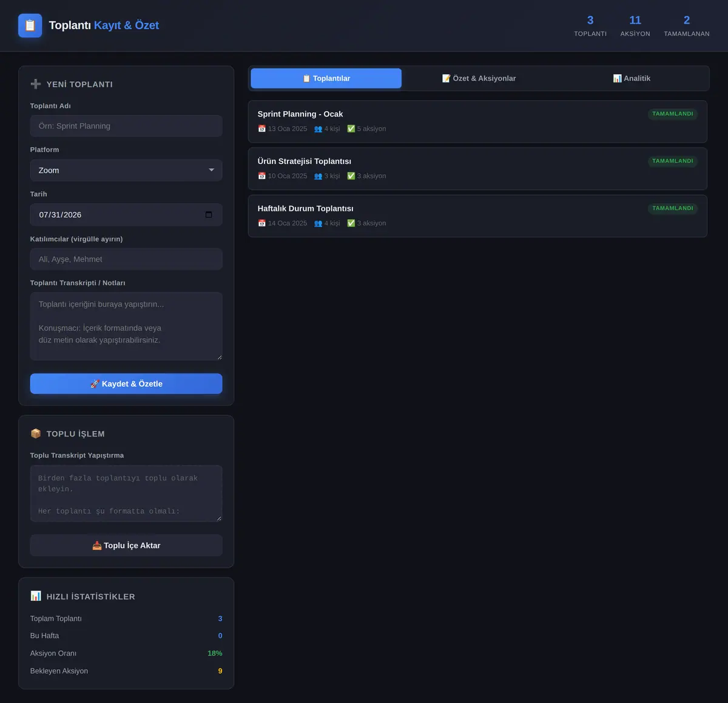This screenshot has height=703, width=728.
Task: Open the calendar picker icon in Tarih field
Action: [x=209, y=214]
